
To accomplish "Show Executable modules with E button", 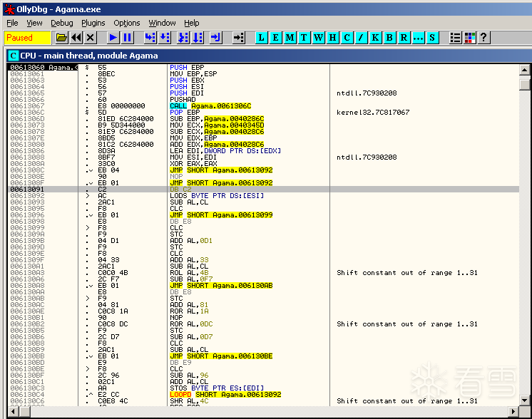I will pos(275,37).
